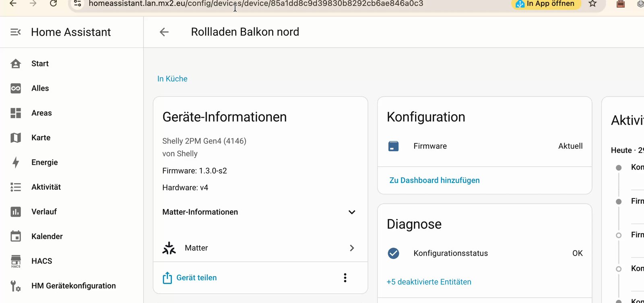Select Start in the sidebar

click(x=40, y=63)
